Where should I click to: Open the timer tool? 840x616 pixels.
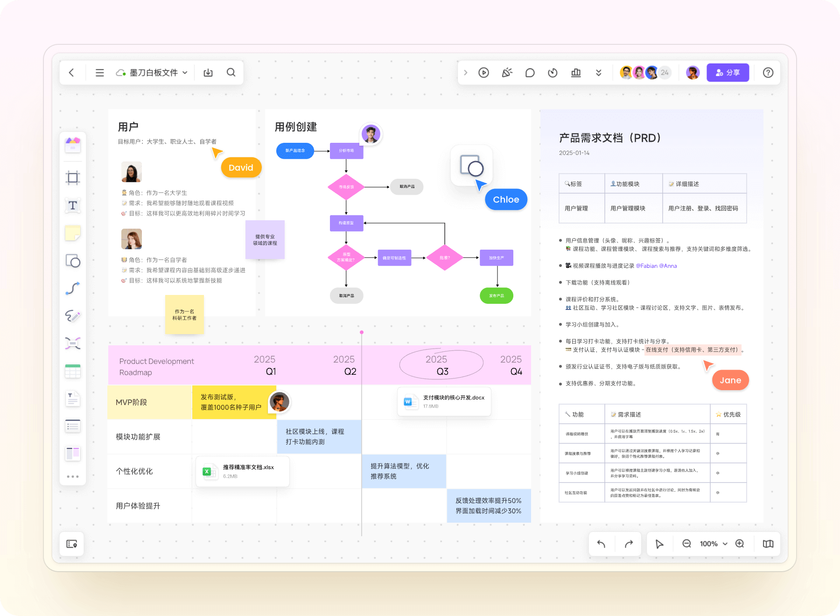coord(553,73)
